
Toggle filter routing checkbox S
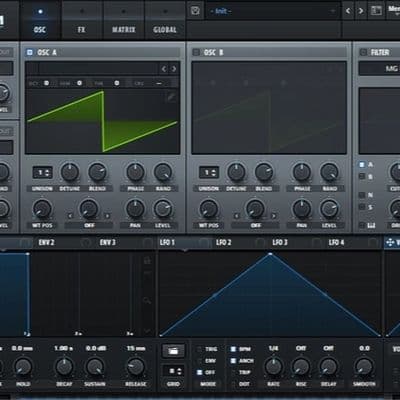[362, 207]
